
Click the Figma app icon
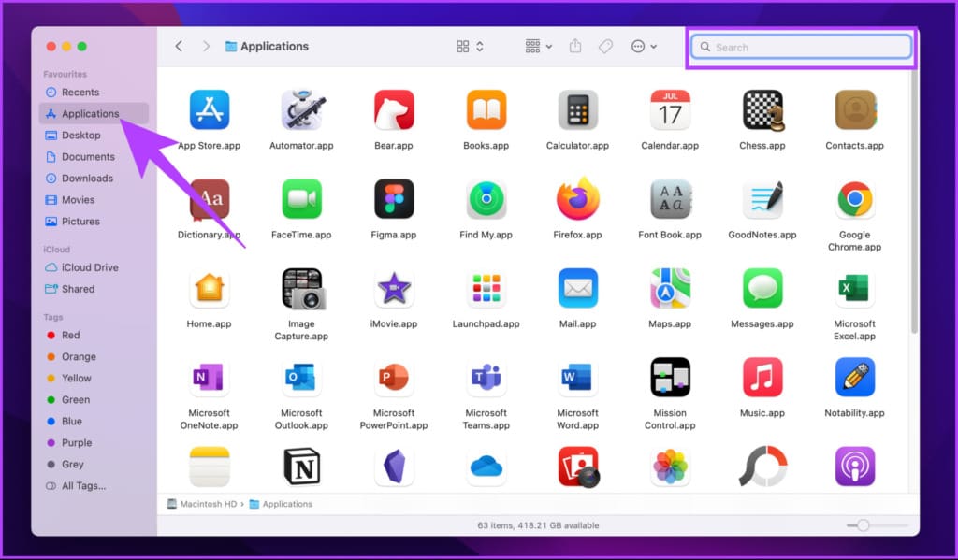(x=394, y=199)
